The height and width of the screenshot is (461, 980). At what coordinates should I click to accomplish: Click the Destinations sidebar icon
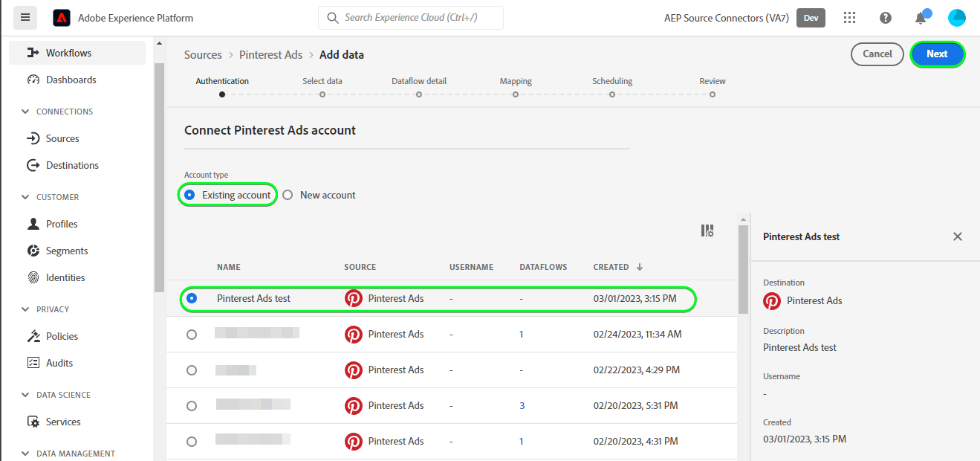click(x=33, y=165)
